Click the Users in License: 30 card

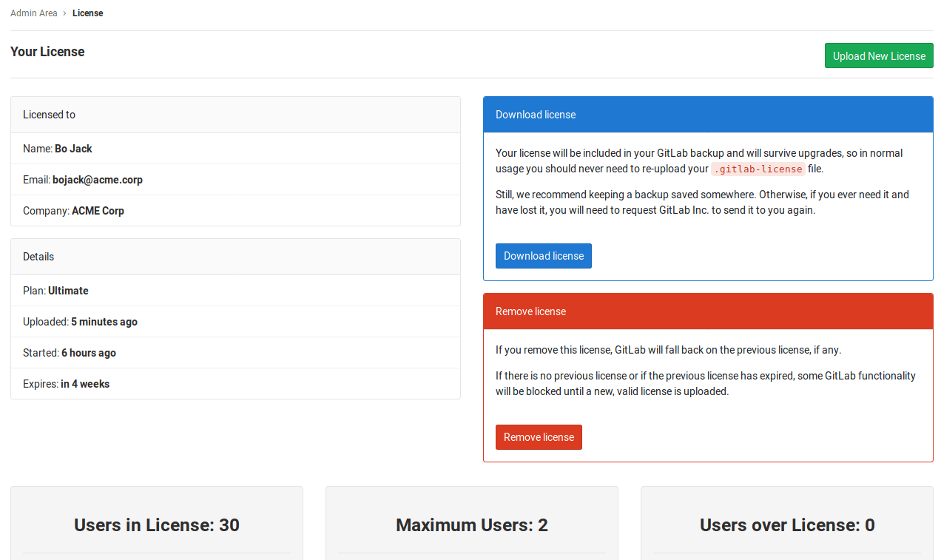coord(157,524)
